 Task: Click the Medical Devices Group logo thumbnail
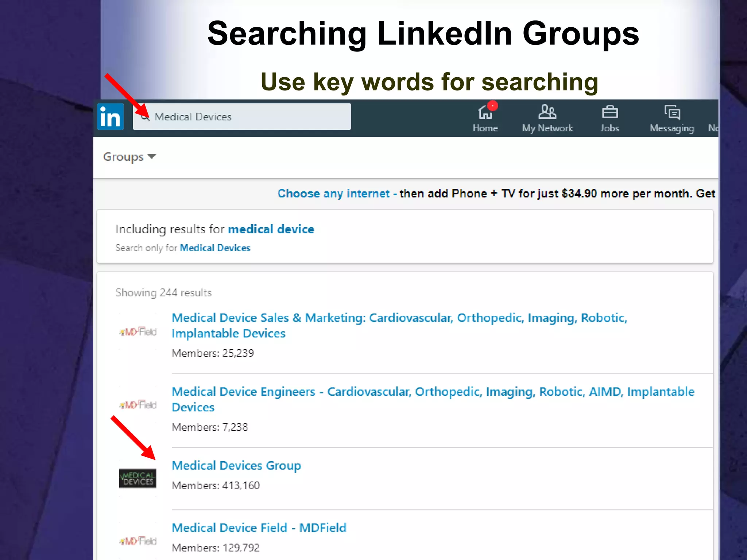(138, 478)
